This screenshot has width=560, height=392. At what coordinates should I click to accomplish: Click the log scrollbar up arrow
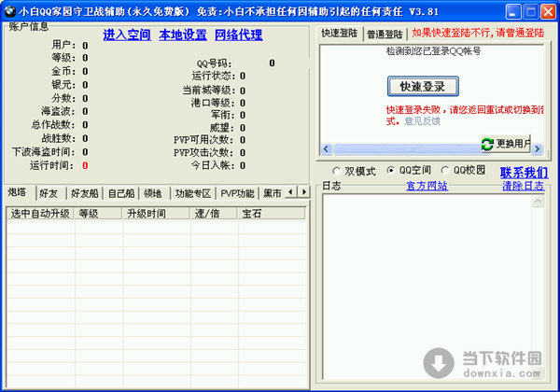point(538,202)
